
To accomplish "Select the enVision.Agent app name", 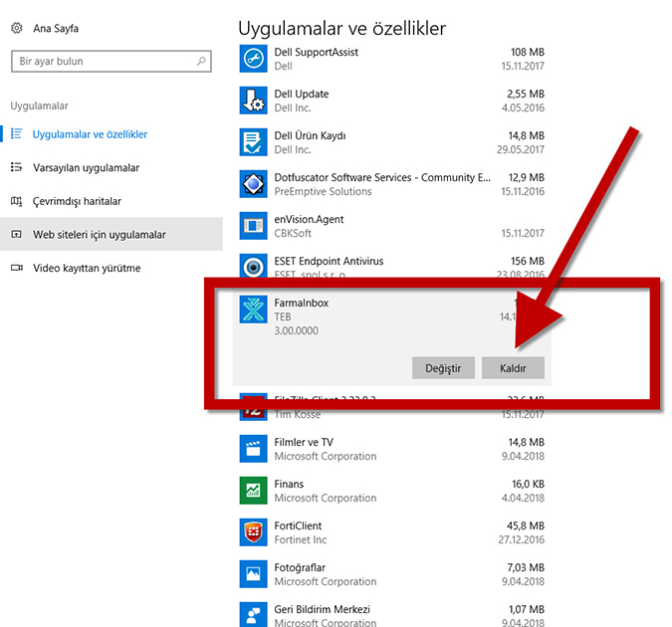I will point(309,219).
